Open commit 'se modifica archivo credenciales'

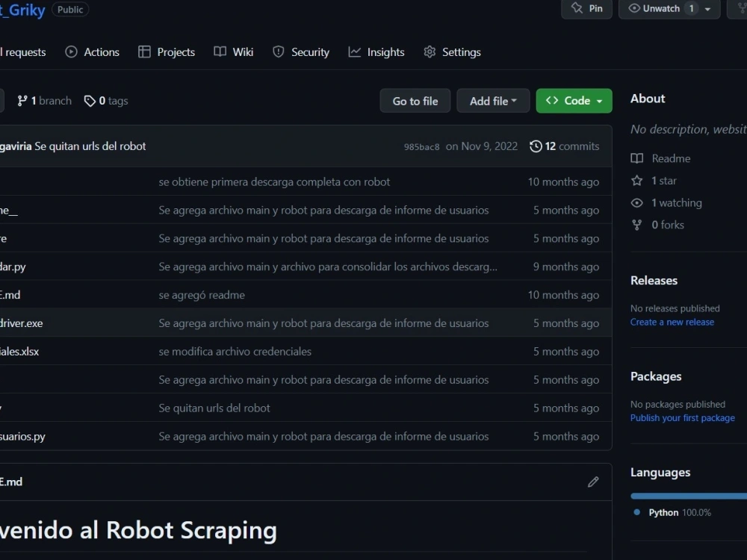pos(235,352)
